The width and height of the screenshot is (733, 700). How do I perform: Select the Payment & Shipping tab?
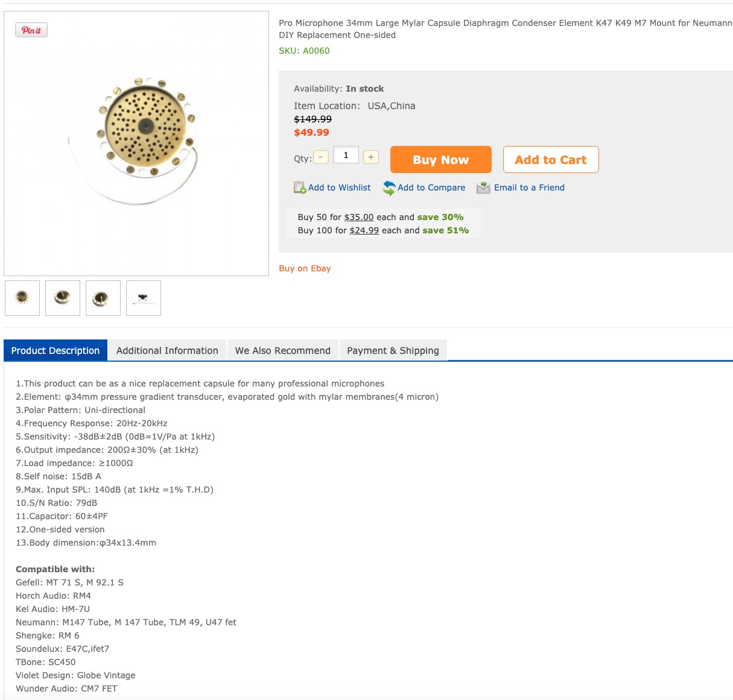pyautogui.click(x=393, y=350)
